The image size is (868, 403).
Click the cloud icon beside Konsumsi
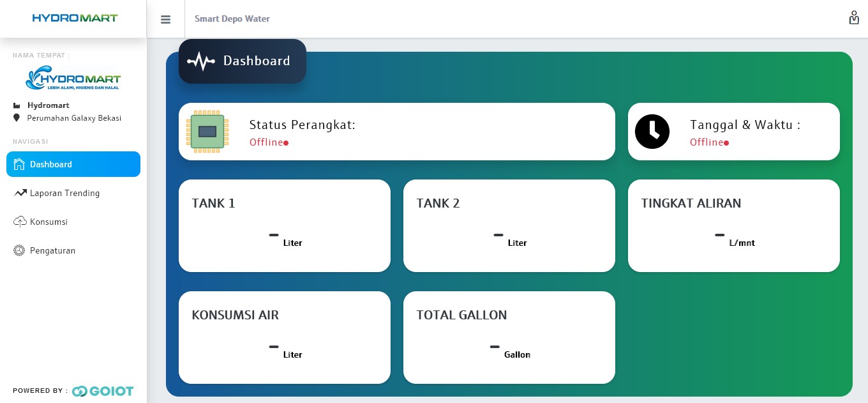point(19,222)
